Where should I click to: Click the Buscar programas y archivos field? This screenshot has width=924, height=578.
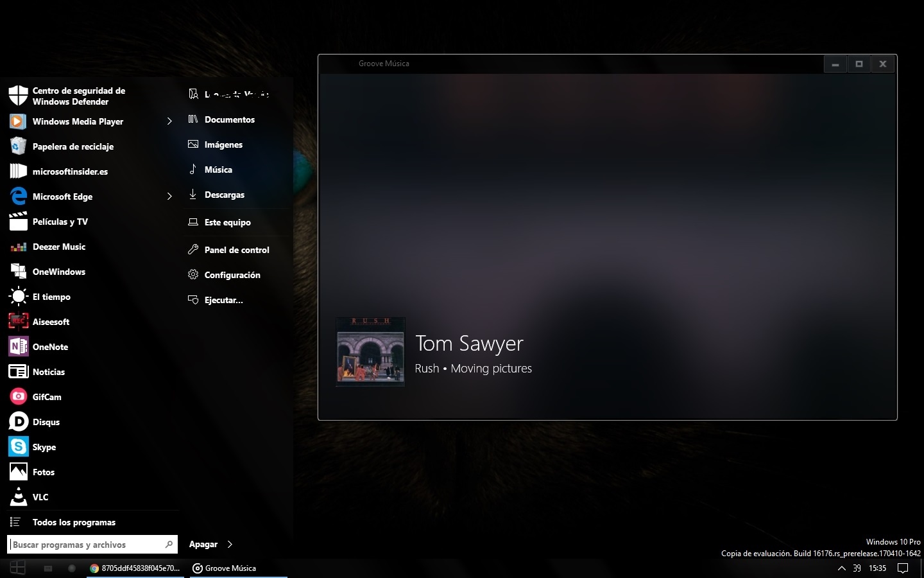(x=87, y=545)
